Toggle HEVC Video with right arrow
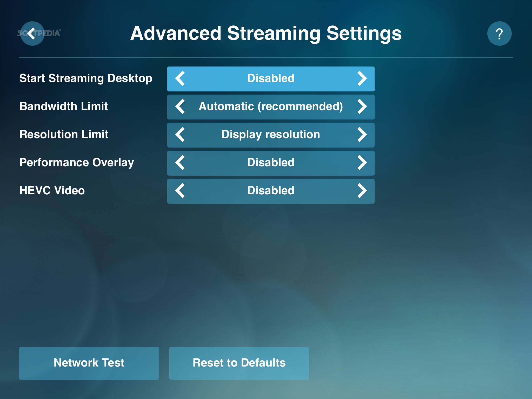Screen dimensions: 532x399 362,191
